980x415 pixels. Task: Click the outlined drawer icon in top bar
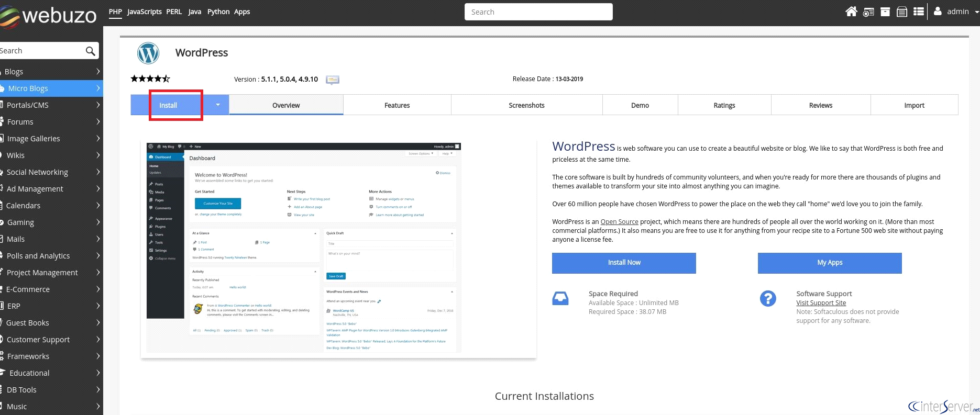click(x=902, y=12)
